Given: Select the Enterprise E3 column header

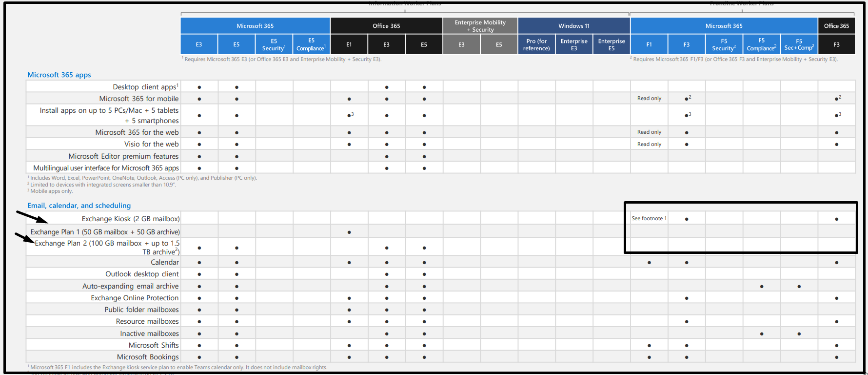Looking at the screenshot, I should [574, 44].
